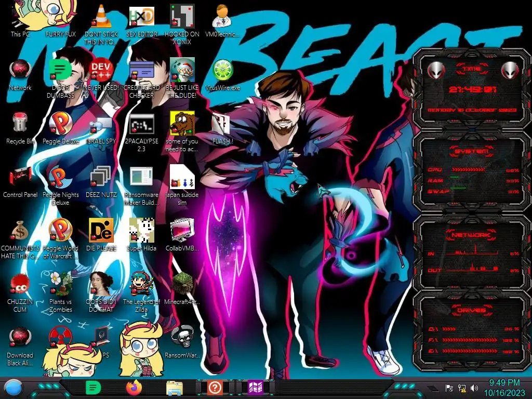Viewport: 532px width, 399px height.
Task: Open the purple map icon on taskbar
Action: [x=256, y=388]
